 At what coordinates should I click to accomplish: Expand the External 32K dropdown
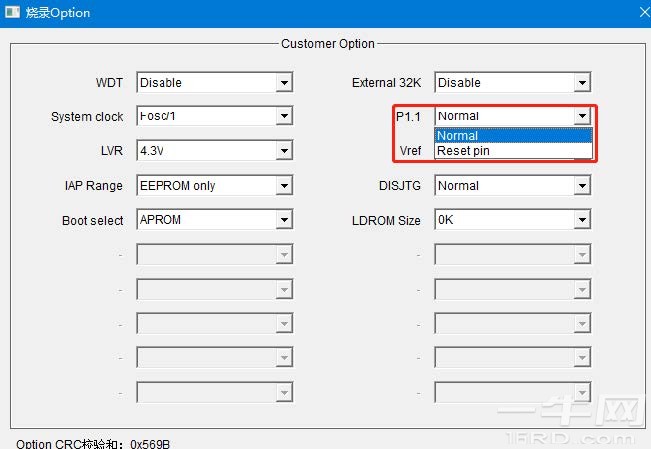click(x=582, y=83)
